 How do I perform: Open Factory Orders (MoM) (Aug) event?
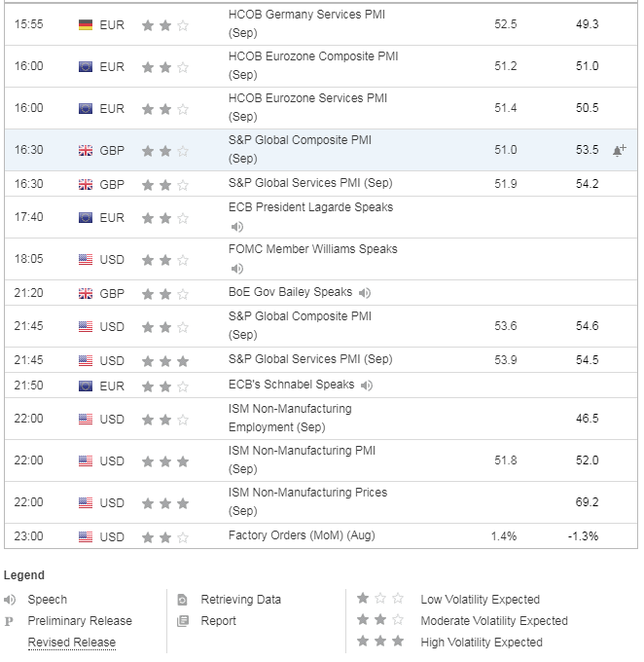(302, 535)
